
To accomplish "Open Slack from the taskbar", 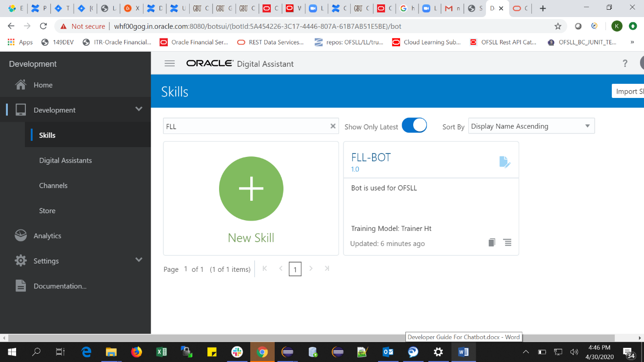I will click(x=237, y=352).
